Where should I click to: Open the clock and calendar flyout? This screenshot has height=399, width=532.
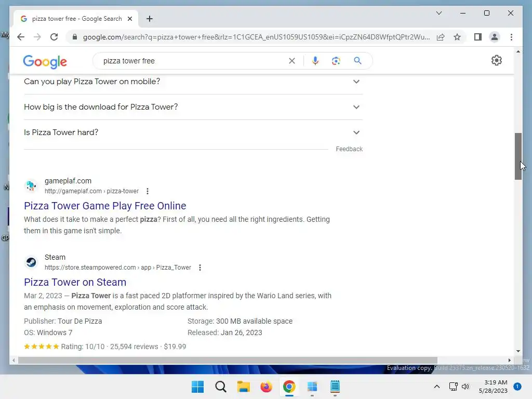point(493,387)
